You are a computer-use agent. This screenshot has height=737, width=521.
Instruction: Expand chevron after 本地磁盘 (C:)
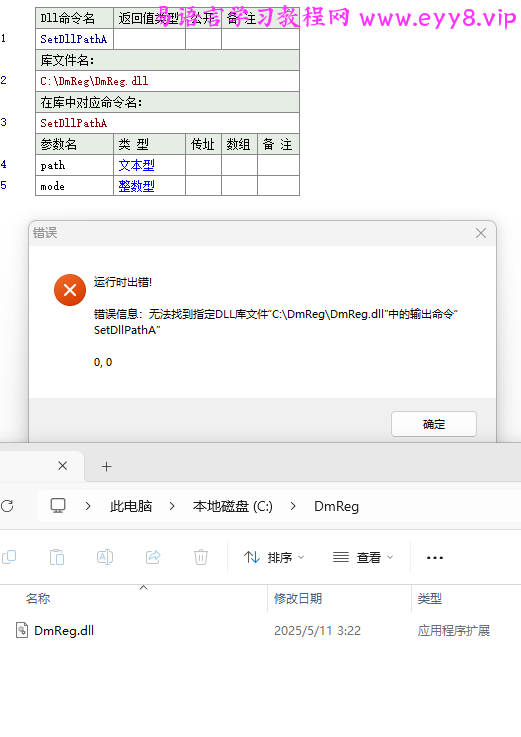(x=293, y=506)
